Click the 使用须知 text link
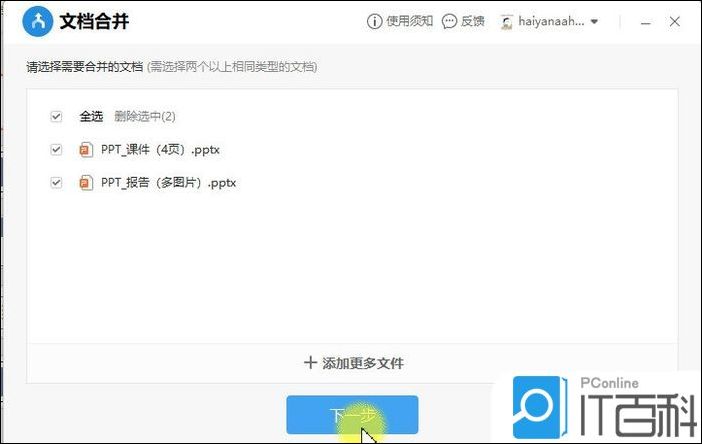This screenshot has height=444, width=702. (x=410, y=21)
